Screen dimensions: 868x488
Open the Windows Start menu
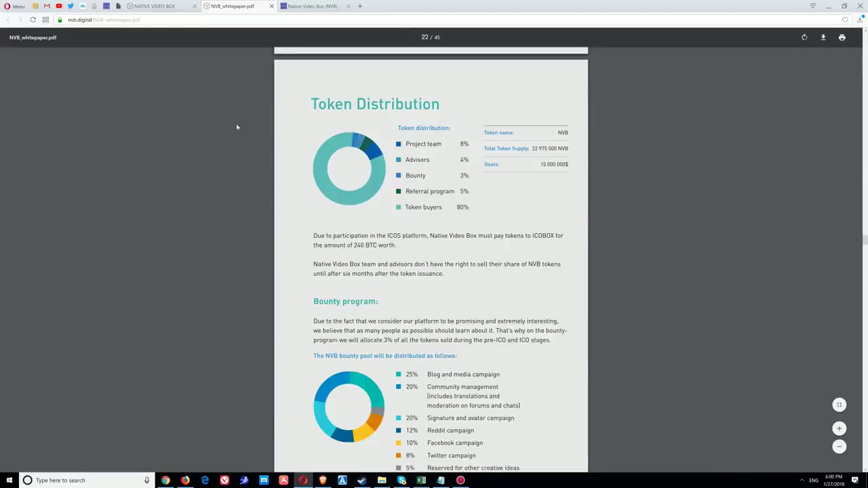point(9,480)
